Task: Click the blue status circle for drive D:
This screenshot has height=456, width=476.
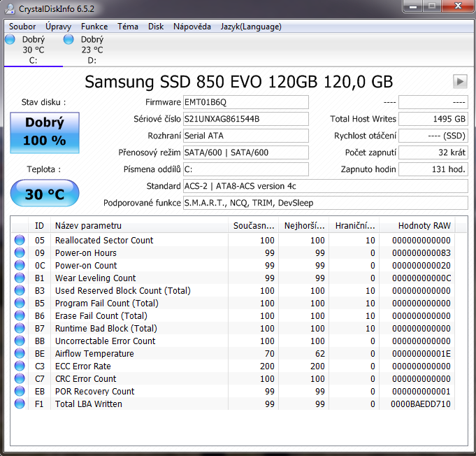Action: (x=68, y=39)
